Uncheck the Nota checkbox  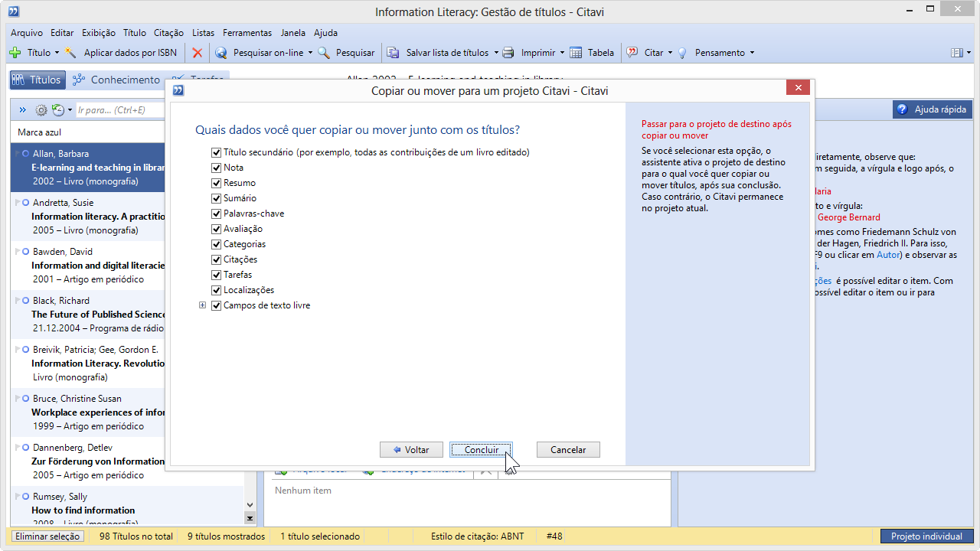pos(217,168)
